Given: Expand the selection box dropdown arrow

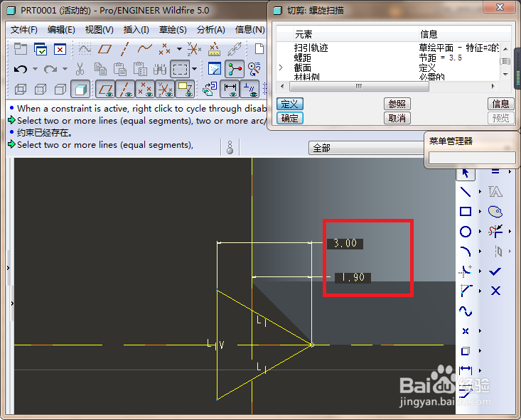Looking at the screenshot, I should [194, 69].
